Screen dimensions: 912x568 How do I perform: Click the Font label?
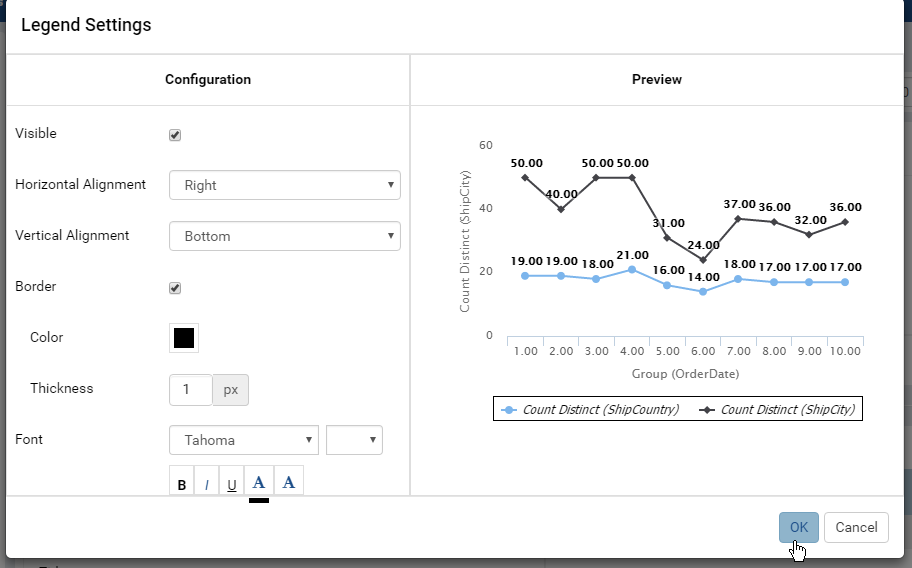tap(29, 440)
